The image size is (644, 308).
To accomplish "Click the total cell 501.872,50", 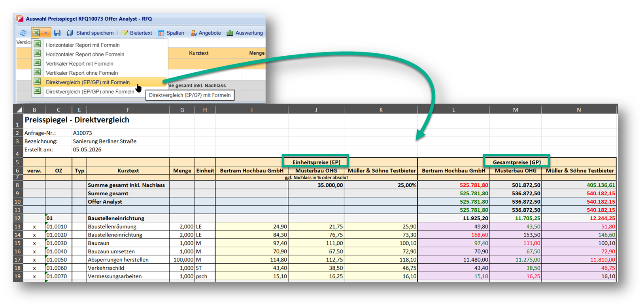I will click(x=516, y=185).
